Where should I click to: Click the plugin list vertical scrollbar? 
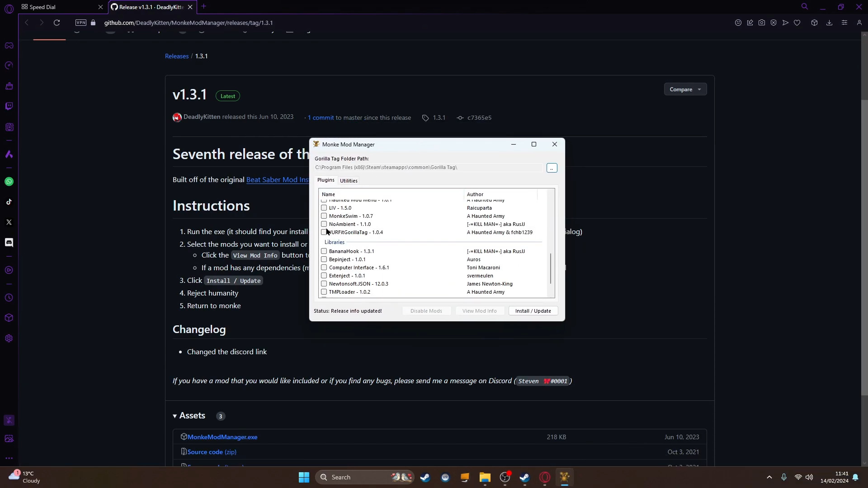coord(550,269)
